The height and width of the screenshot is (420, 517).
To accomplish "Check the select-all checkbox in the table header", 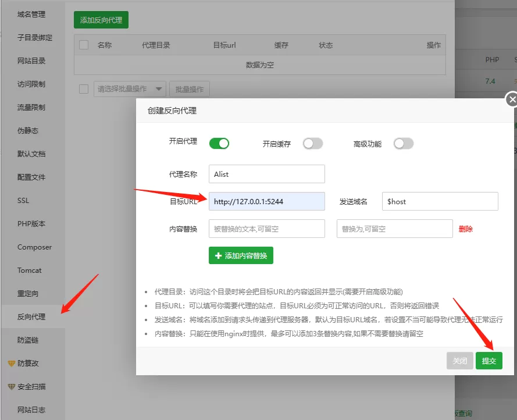I will (83, 45).
